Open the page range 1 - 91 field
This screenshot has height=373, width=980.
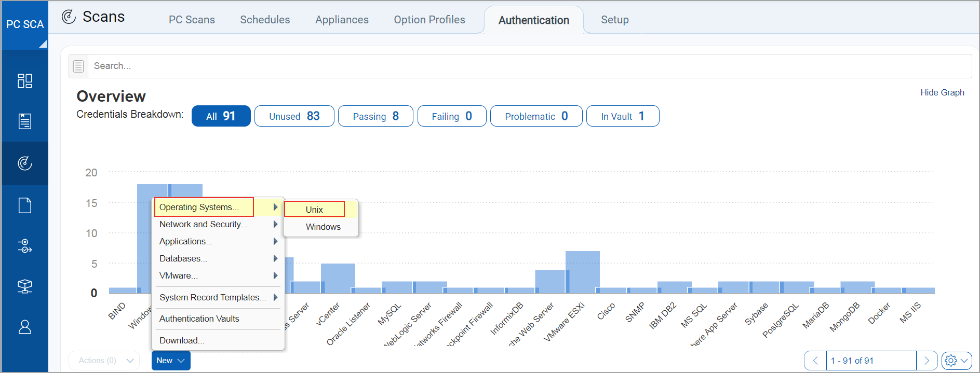(871, 361)
